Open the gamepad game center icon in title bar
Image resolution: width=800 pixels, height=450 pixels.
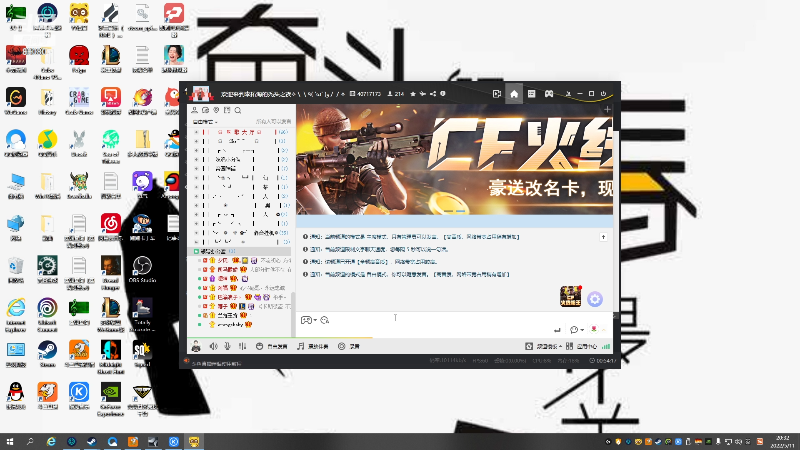point(549,94)
